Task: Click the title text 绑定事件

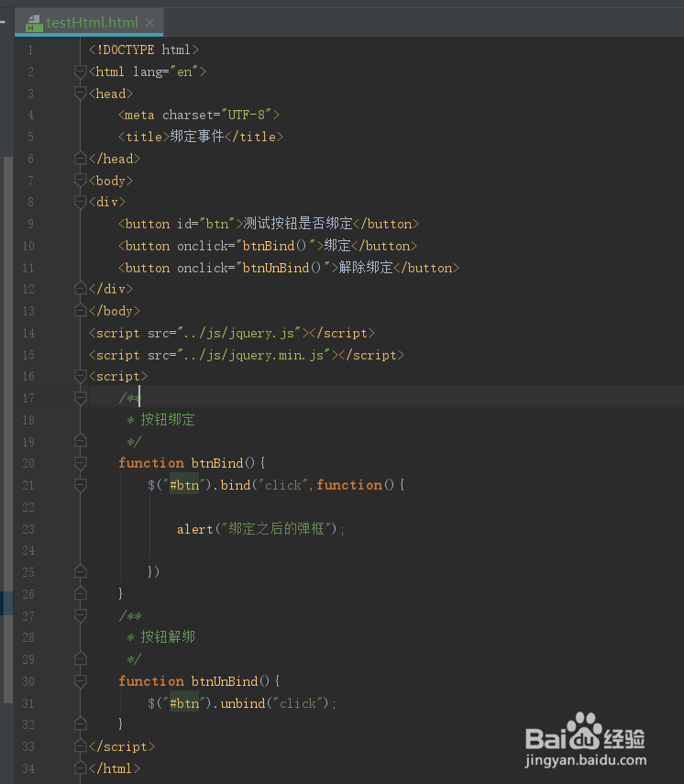Action: [x=197, y=137]
